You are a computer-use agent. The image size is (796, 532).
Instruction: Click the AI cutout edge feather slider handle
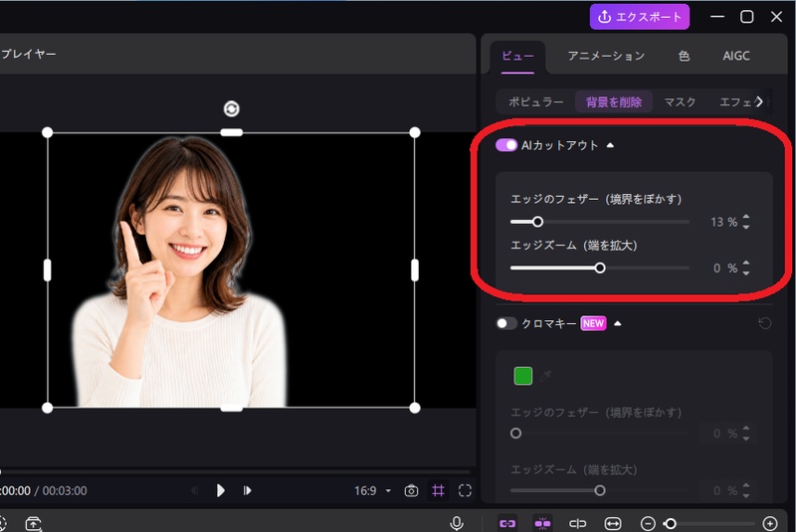pyautogui.click(x=537, y=222)
